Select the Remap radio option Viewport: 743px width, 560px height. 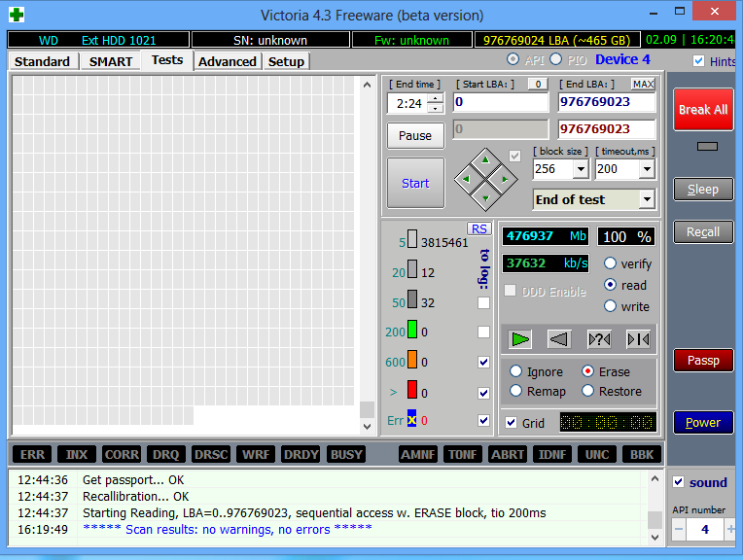(x=515, y=391)
